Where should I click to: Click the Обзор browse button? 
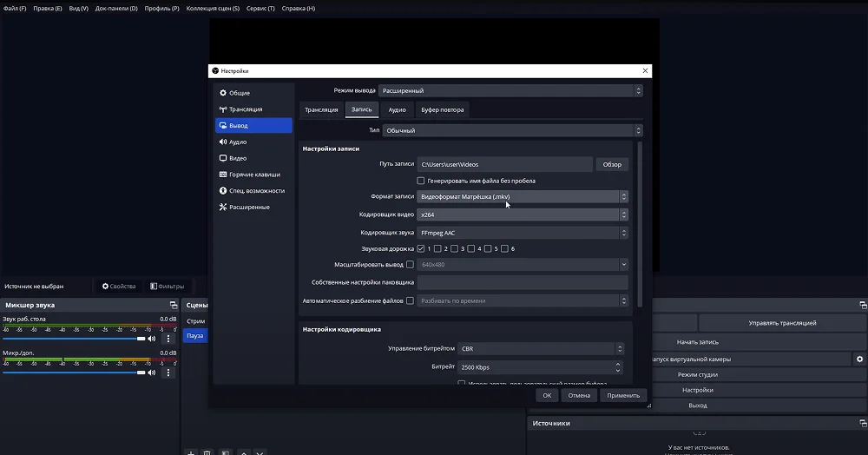612,164
